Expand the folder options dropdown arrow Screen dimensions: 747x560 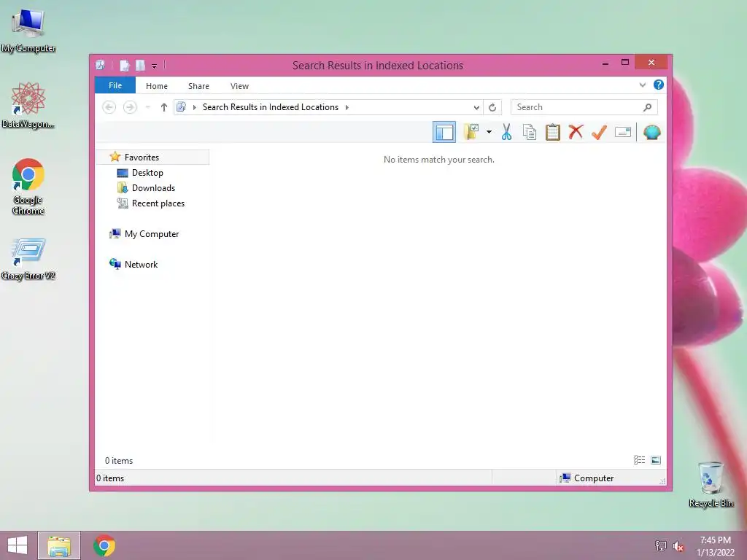click(x=489, y=132)
